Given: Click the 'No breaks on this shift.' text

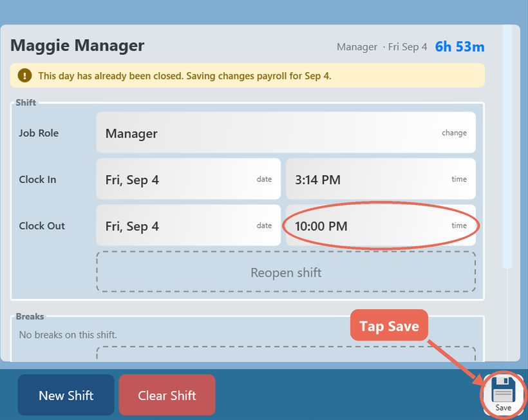Looking at the screenshot, I should 68,335.
